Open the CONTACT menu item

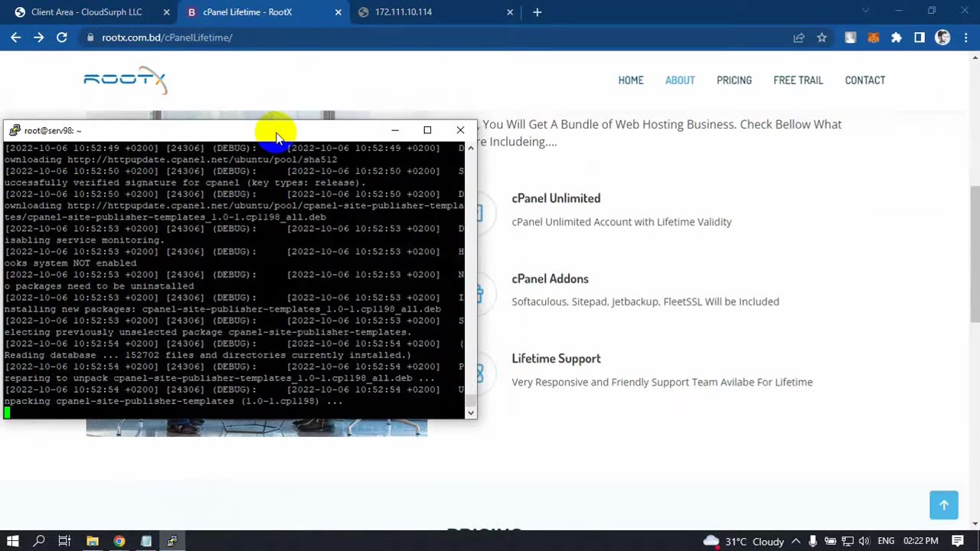(x=865, y=80)
